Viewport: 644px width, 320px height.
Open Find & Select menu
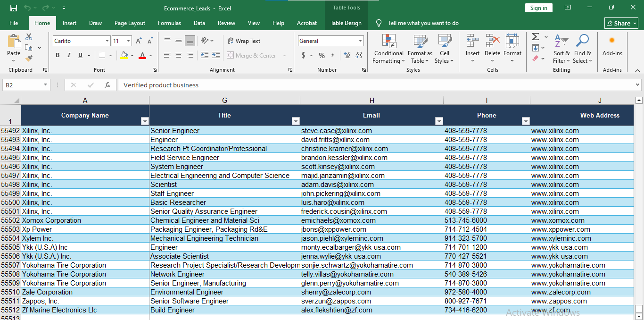click(x=583, y=49)
